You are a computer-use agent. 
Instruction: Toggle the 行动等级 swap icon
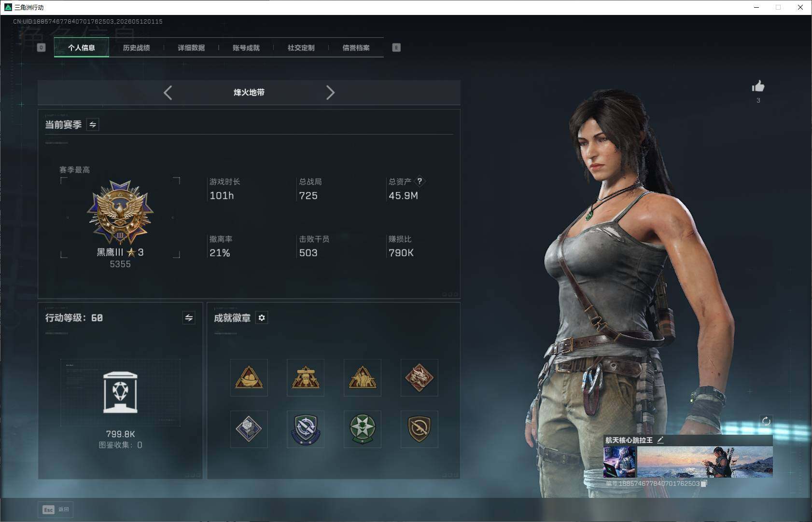pos(189,318)
